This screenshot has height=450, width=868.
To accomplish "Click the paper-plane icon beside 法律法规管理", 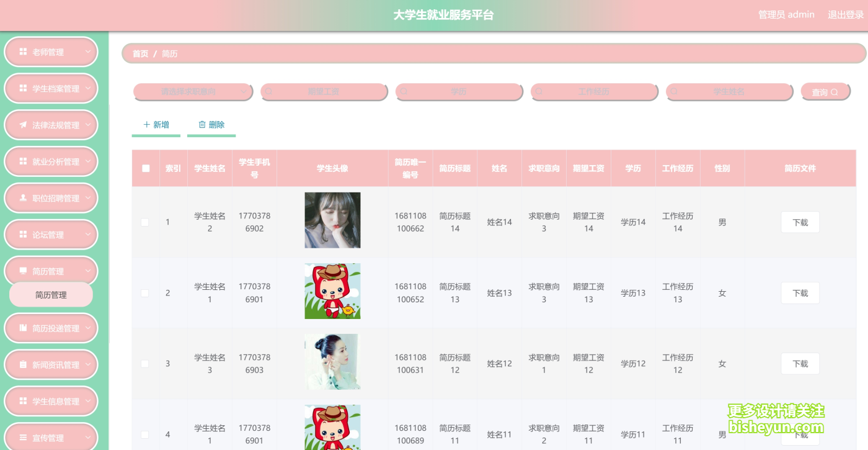I will 23,125.
